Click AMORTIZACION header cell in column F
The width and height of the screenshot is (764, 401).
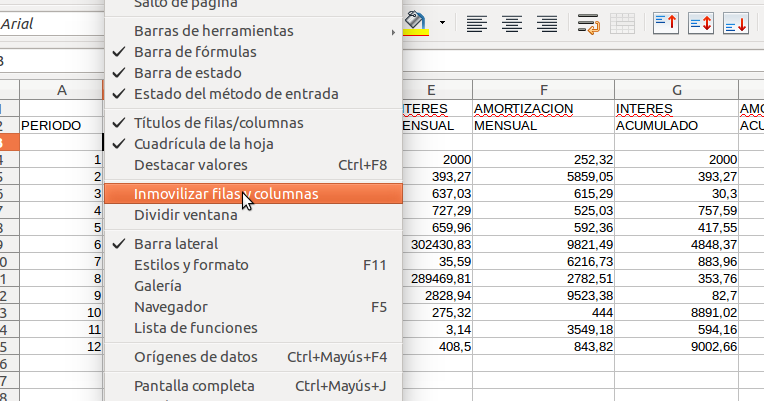pyautogui.click(x=544, y=109)
